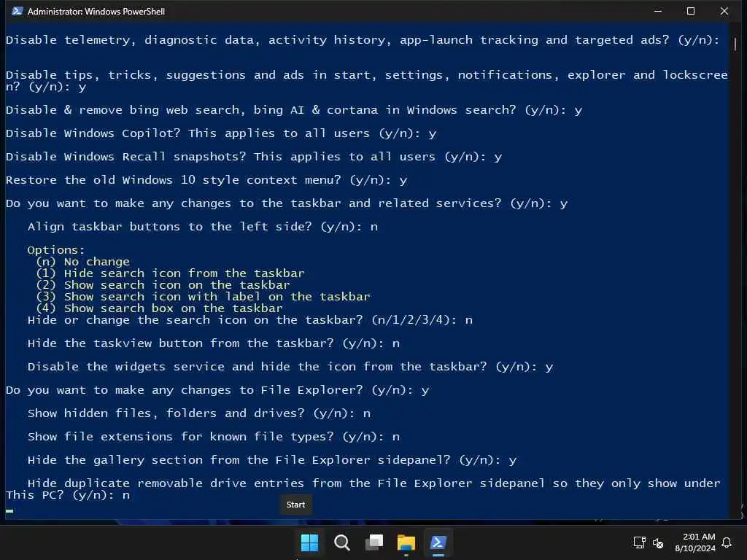Click 'Restore the old Windows 10 style' line
Image resolution: width=747 pixels, height=560 pixels.
click(x=206, y=180)
